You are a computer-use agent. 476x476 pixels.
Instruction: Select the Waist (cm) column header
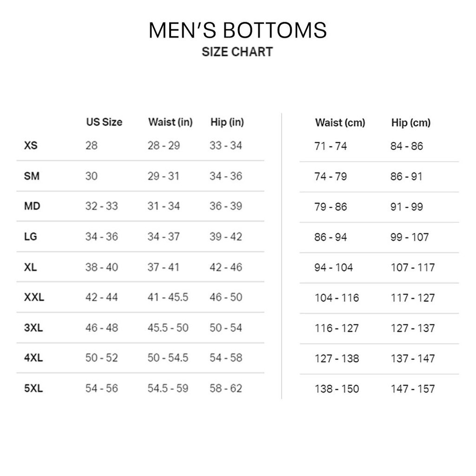340,123
